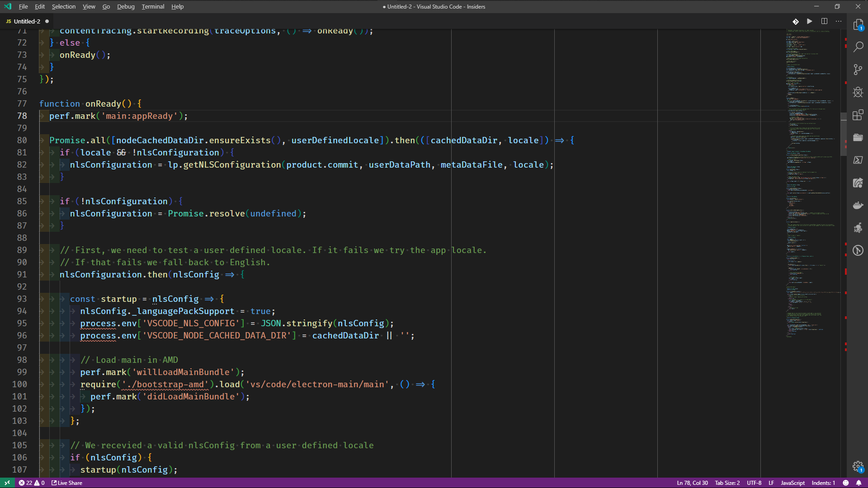Click 'getNLSConfiguration' on line 82
The image size is (868, 488).
pyautogui.click(x=232, y=164)
